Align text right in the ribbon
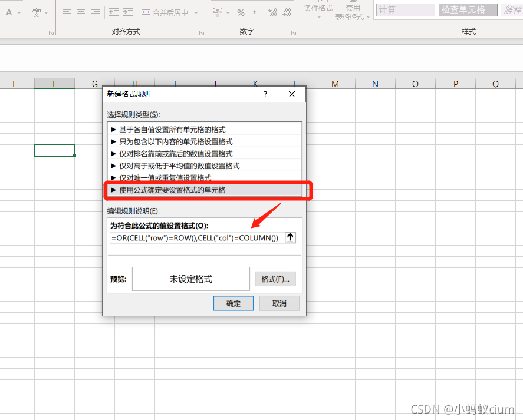Image resolution: width=523 pixels, height=420 pixels. 96,13
